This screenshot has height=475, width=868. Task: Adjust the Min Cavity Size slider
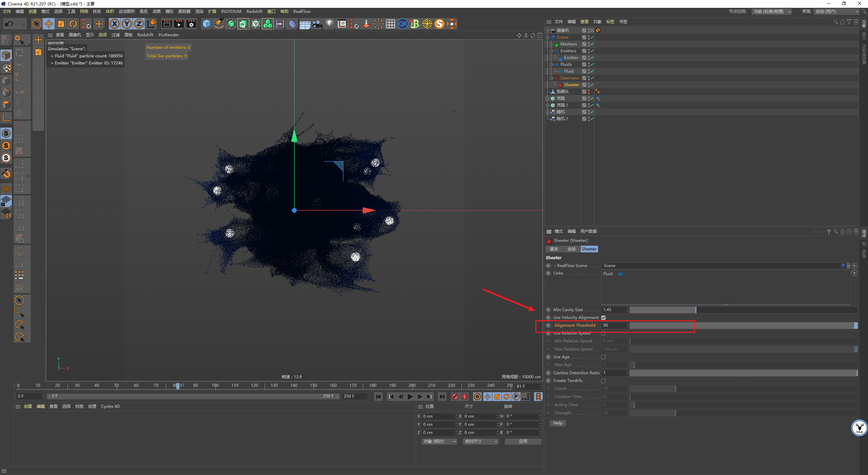743,310
